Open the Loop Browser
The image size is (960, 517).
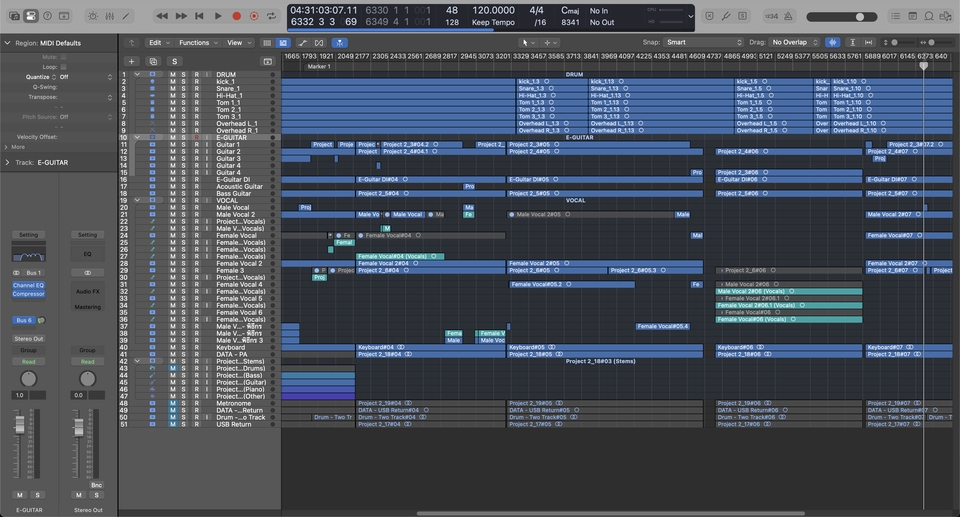pyautogui.click(x=930, y=16)
